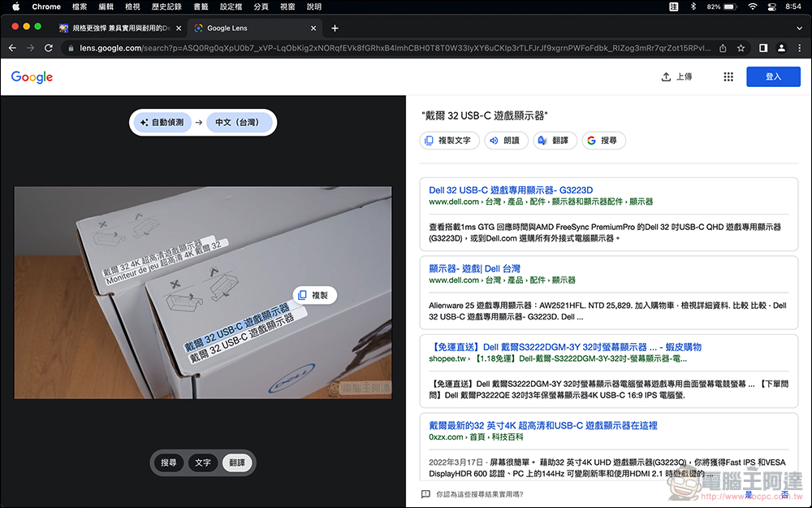This screenshot has height=508, width=812.
Task: Switch to 文字 mode below image
Action: click(203, 463)
